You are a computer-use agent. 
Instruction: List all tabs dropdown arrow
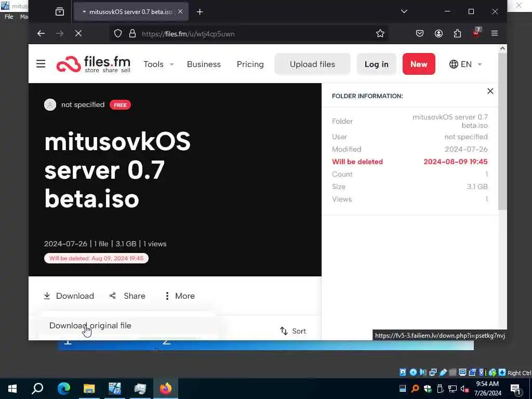404,11
